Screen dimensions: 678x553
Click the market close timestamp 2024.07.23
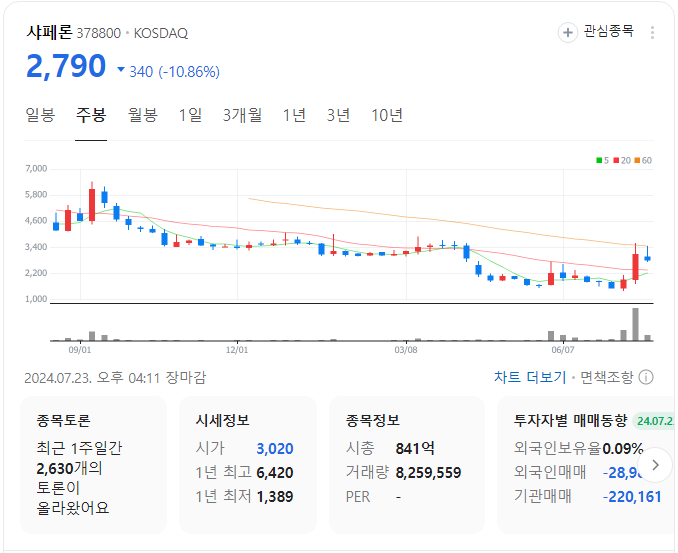pos(58,378)
